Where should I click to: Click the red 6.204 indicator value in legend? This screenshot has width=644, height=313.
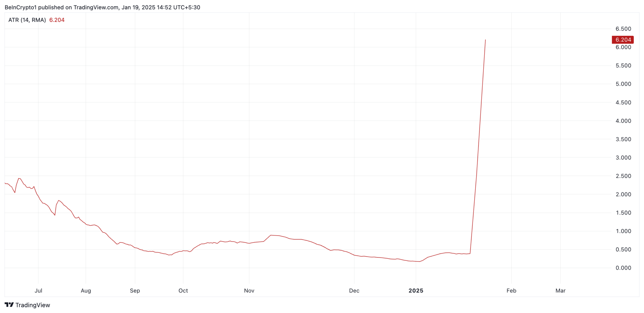click(57, 20)
